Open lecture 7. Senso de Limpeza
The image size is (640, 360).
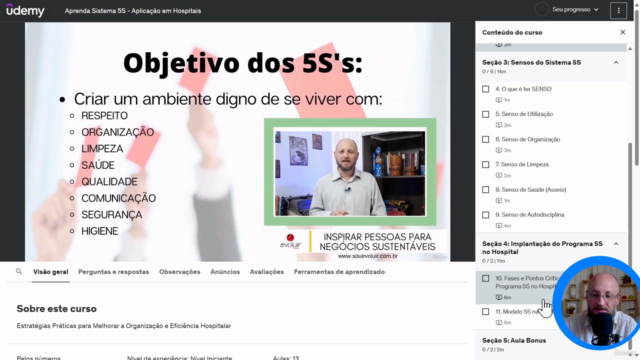tap(522, 164)
